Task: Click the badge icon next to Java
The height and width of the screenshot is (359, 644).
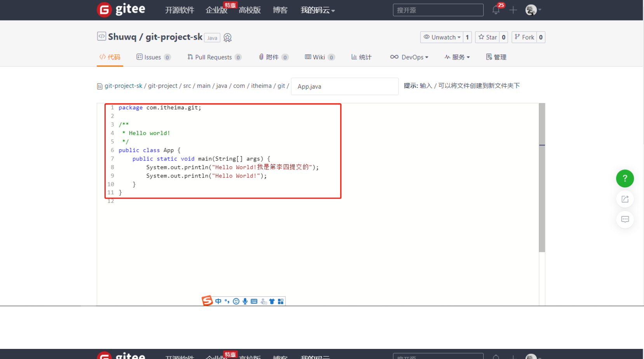Action: click(x=228, y=38)
